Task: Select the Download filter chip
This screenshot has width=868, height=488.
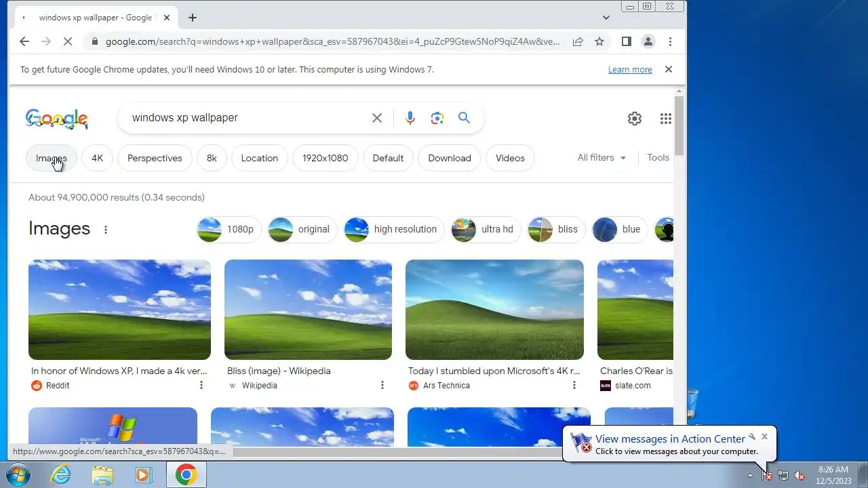Action: click(450, 158)
